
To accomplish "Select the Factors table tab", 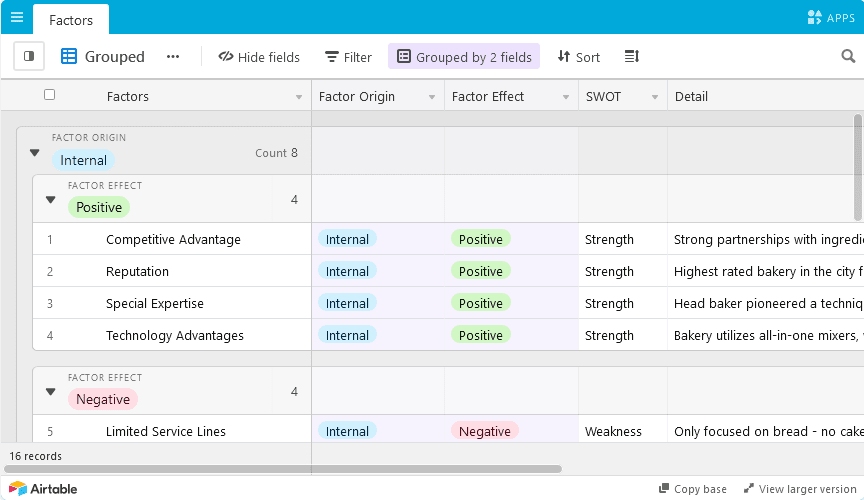I will click(x=71, y=20).
